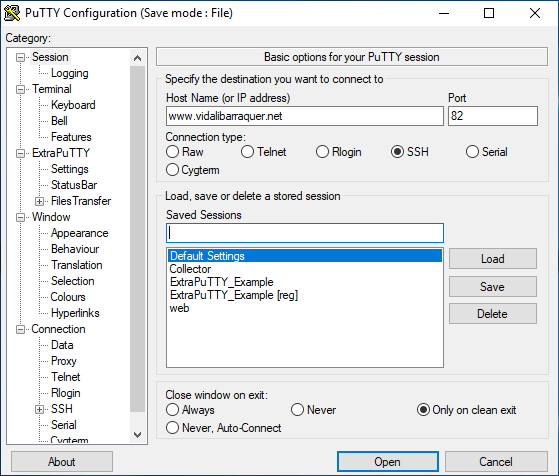Open the Bell category
Viewport: 559px width, 476px height.
[x=59, y=121]
